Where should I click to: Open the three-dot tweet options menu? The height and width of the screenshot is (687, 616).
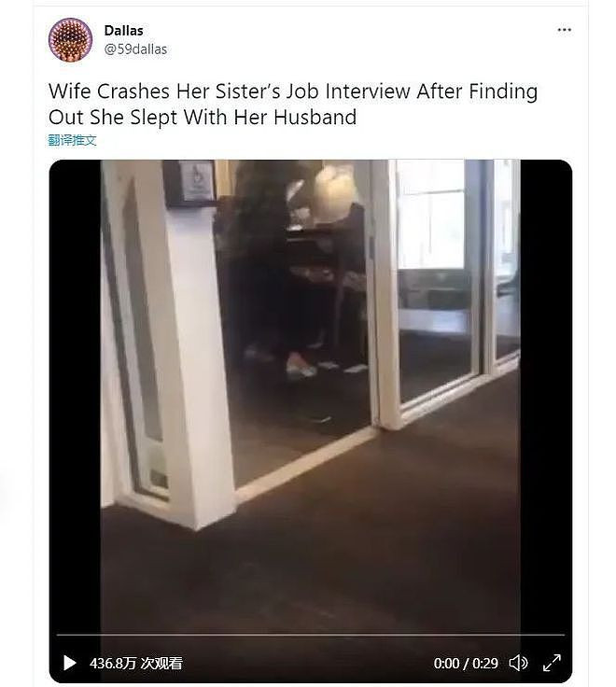[x=565, y=30]
